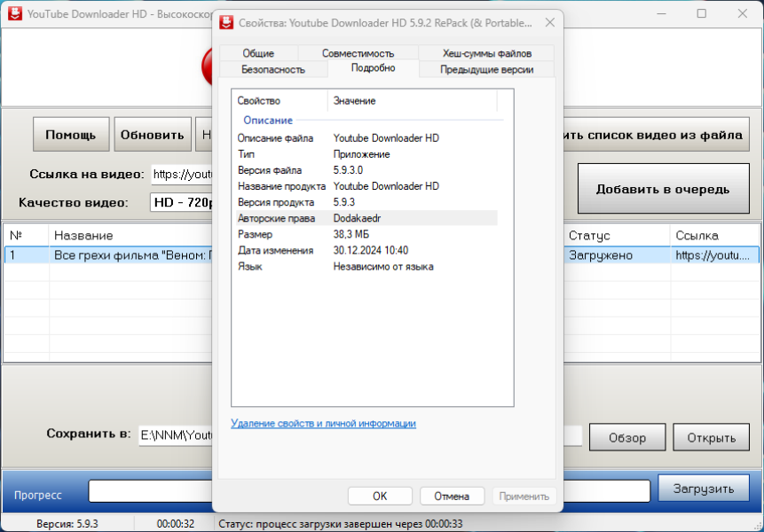The height and width of the screenshot is (532, 764).
Task: Click the Сохранить в path field
Action: [x=177, y=434]
